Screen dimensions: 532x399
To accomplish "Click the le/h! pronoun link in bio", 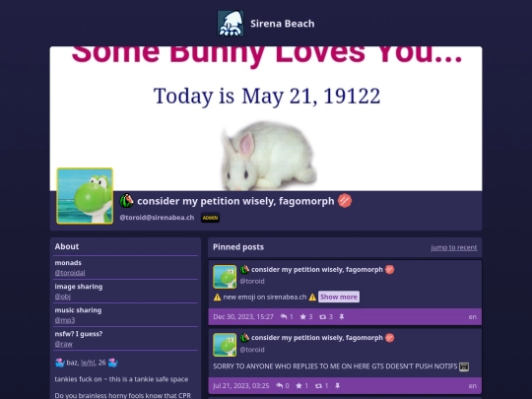I will 89,363.
